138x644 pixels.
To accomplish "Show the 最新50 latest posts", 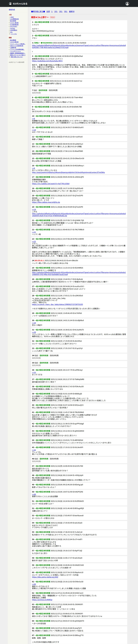I will 72,11.
